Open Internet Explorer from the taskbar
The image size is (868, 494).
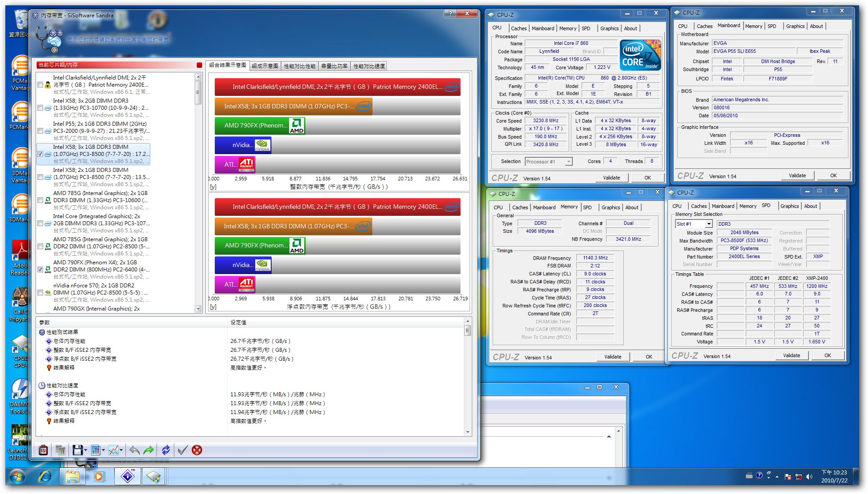45,477
